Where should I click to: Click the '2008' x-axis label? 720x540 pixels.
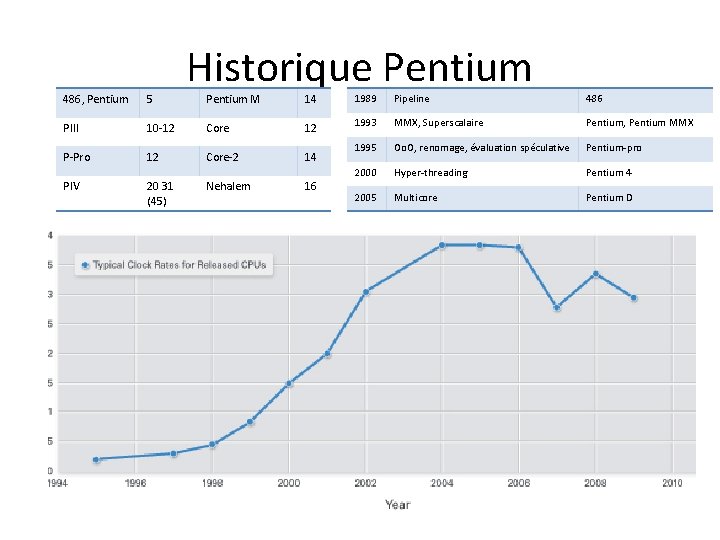pyautogui.click(x=596, y=483)
